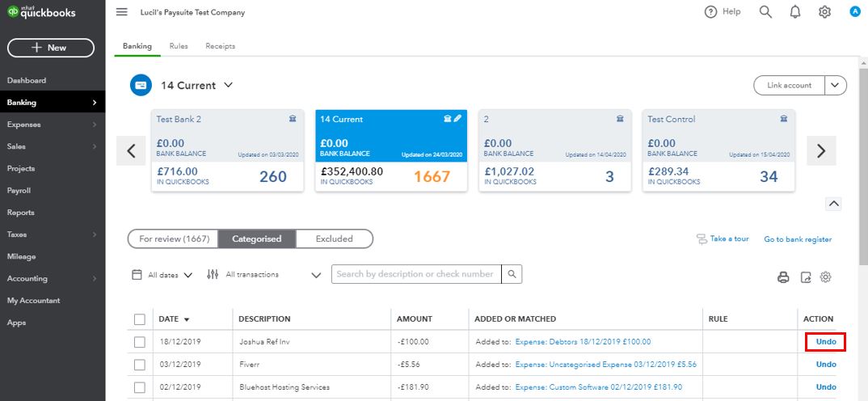Focus the search by description field
Screen dimensions: 868x401
[416, 274]
